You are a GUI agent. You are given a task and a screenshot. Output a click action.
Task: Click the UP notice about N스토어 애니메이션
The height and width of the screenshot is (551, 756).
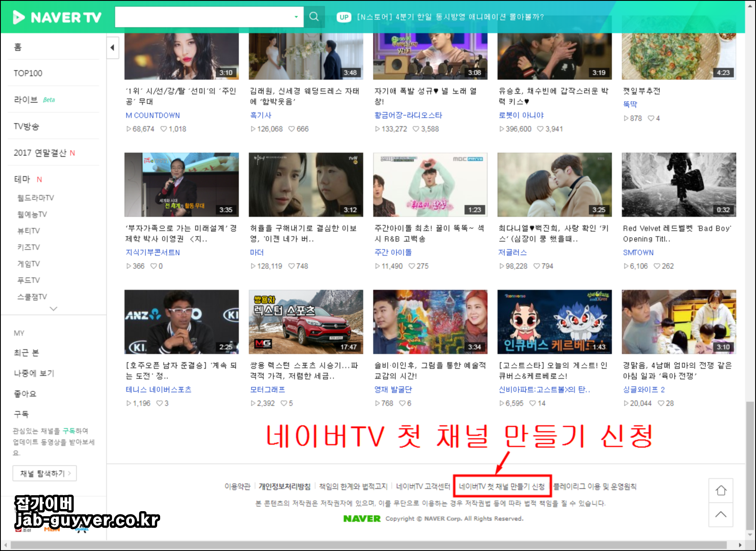pyautogui.click(x=441, y=17)
